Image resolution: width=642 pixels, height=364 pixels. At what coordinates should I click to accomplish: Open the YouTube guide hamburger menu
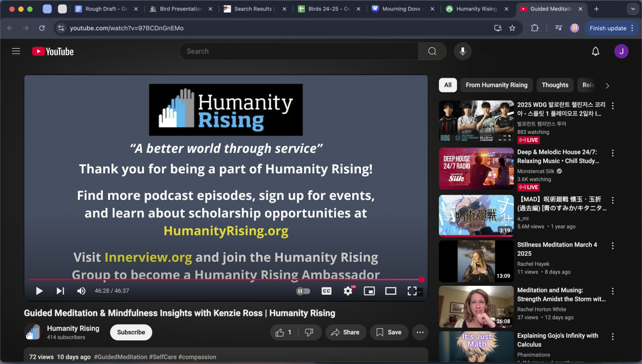[x=16, y=51]
